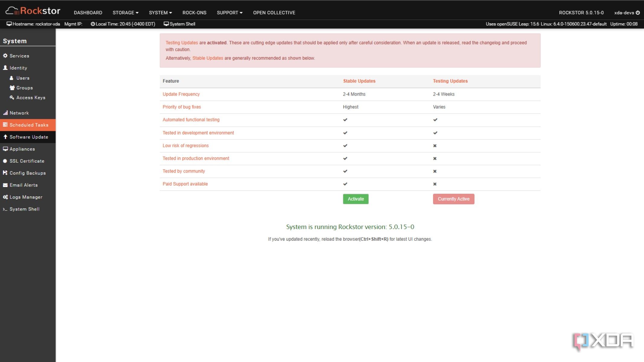This screenshot has width=644, height=362.
Task: Go to the DASHBOARD tab
Action: [x=88, y=13]
